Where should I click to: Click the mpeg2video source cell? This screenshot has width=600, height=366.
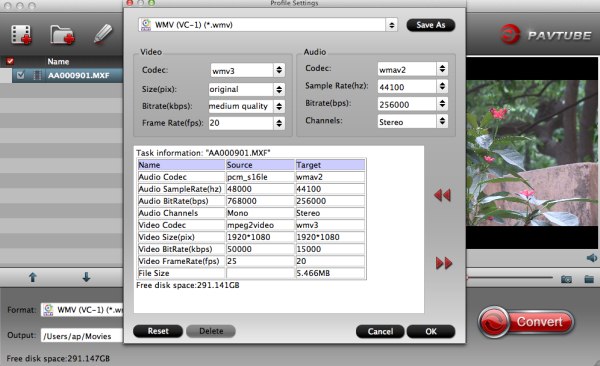coord(260,225)
